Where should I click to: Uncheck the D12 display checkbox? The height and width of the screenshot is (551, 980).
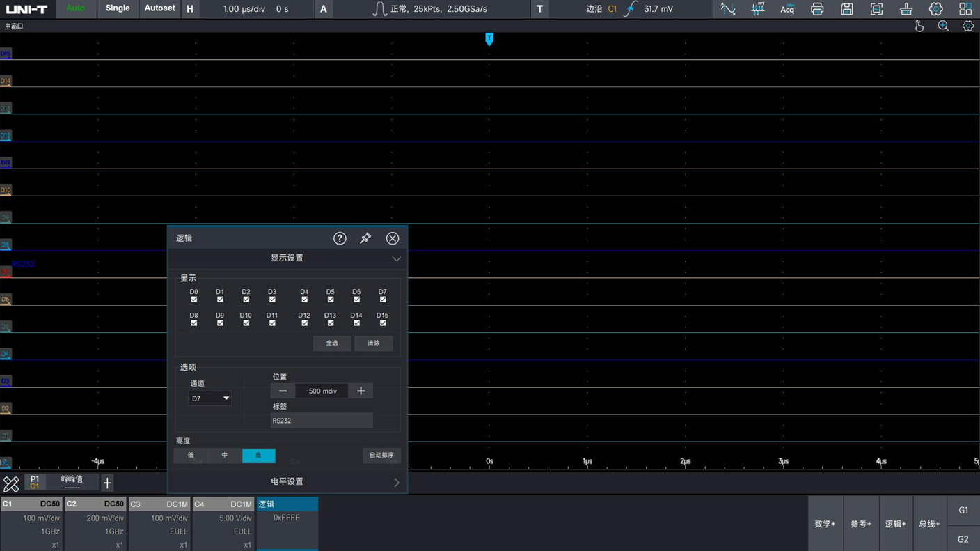click(304, 323)
